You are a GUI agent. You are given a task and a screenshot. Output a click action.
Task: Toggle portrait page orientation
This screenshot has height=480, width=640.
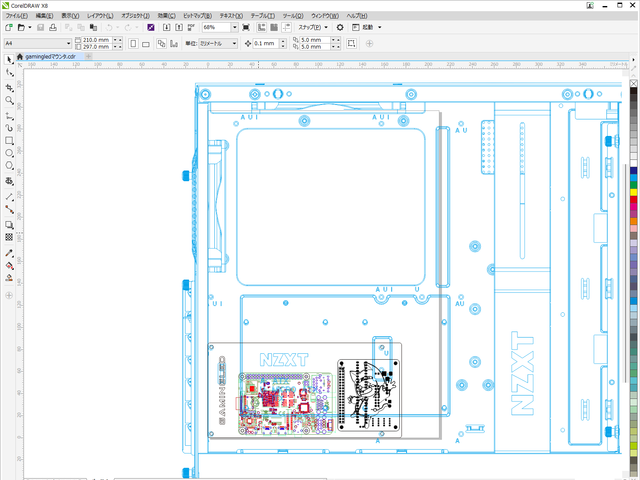click(132, 43)
